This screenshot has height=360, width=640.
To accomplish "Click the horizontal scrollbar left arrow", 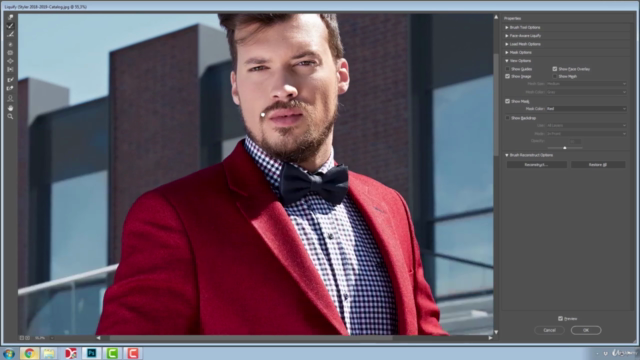I will tap(98, 338).
